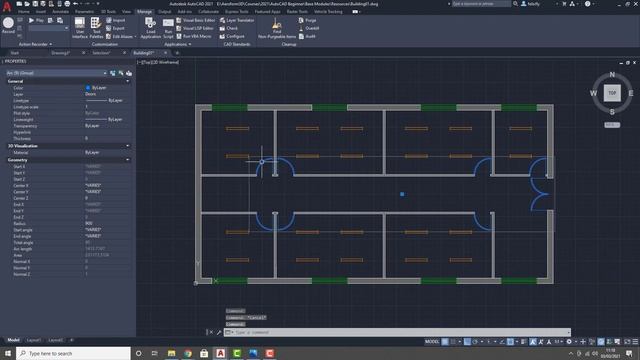Click Audit in Cleanup panel
640x360 pixels.
pos(307,36)
